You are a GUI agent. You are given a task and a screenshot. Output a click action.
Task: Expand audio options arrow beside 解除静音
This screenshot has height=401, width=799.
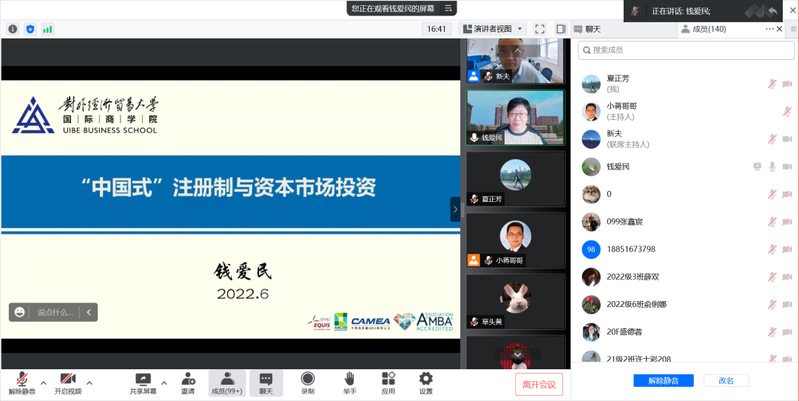pos(40,383)
